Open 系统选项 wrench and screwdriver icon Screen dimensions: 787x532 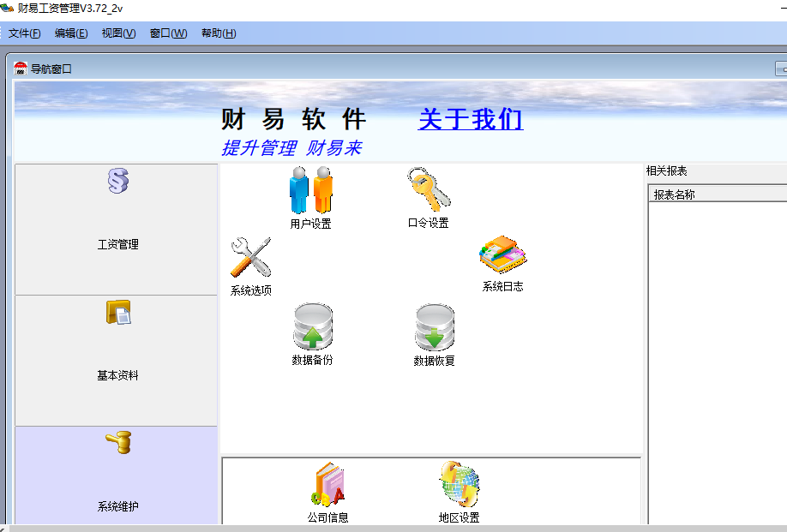(x=250, y=259)
